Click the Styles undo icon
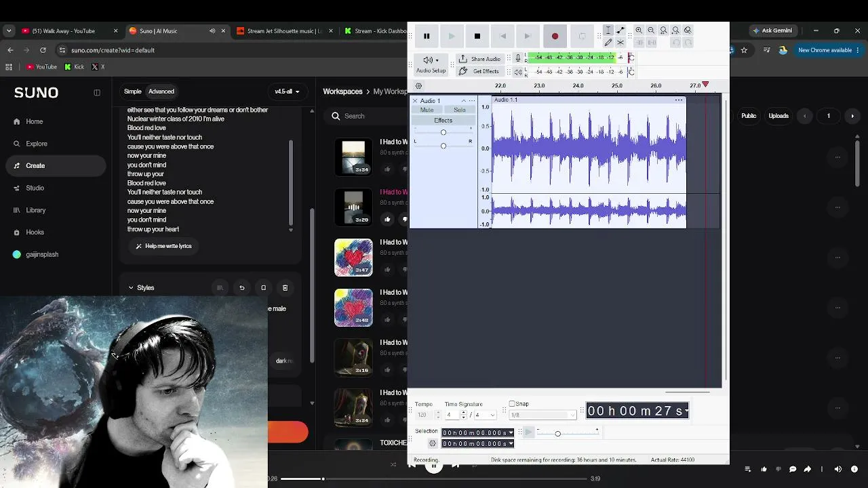The height and width of the screenshot is (488, 868). click(241, 288)
